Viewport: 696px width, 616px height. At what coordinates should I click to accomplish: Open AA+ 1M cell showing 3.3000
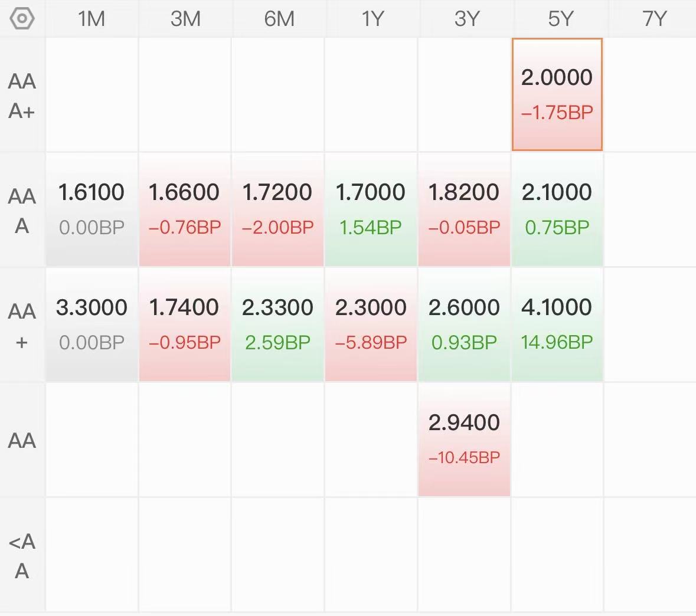pyautogui.click(x=92, y=325)
